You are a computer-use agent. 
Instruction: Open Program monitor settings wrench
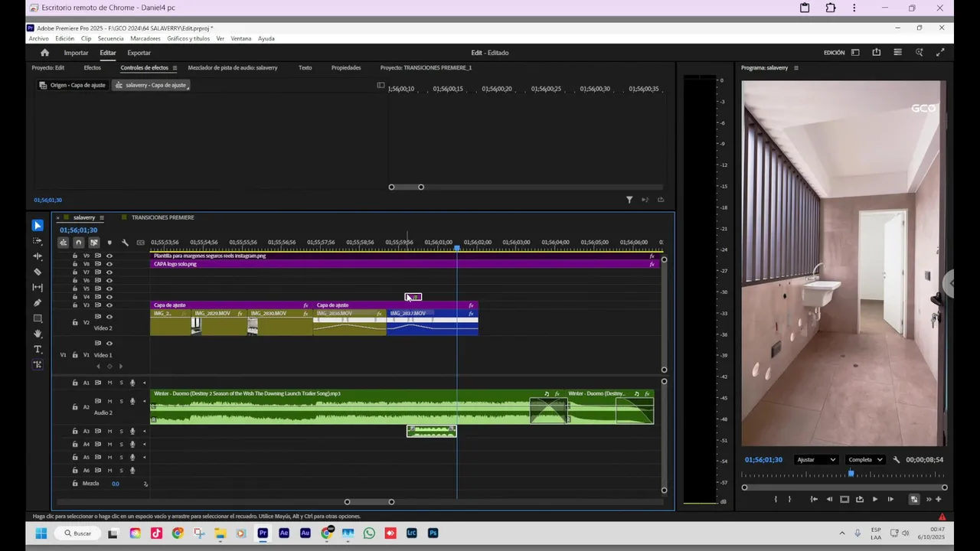pos(896,460)
